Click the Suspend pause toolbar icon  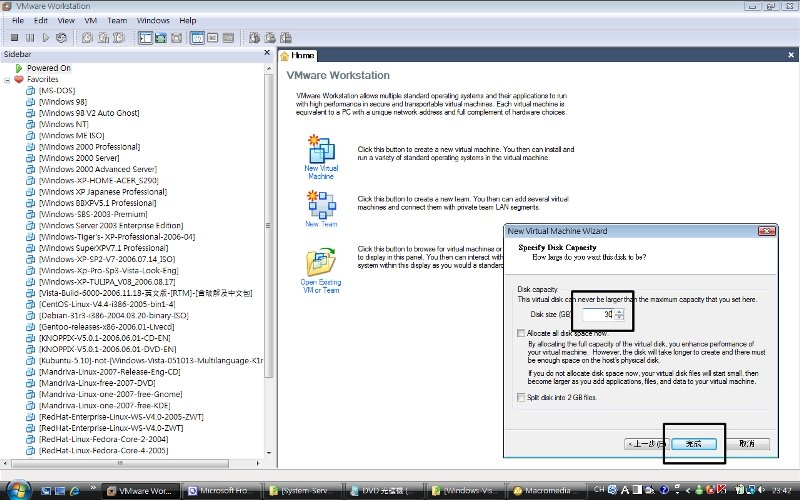click(30, 38)
